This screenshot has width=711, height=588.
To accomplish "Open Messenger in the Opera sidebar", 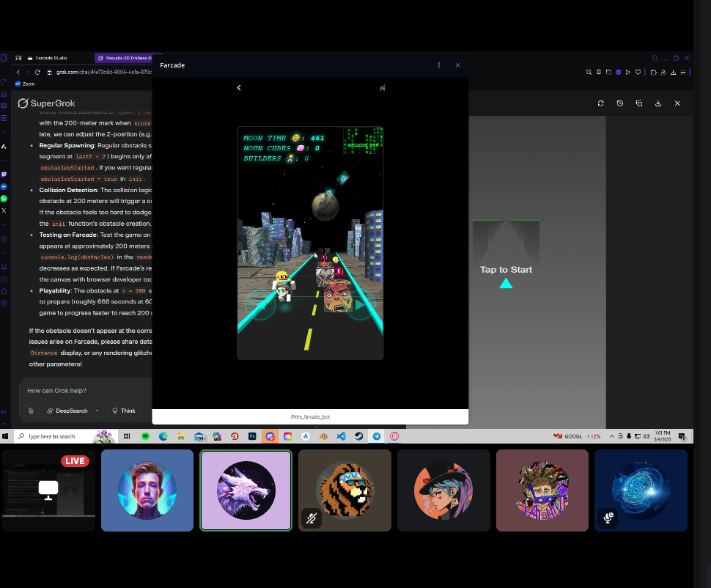I will pyautogui.click(x=4, y=187).
